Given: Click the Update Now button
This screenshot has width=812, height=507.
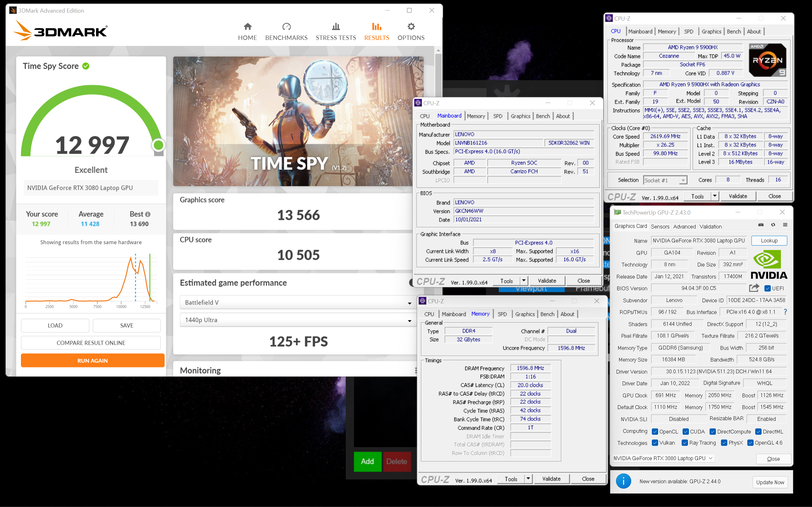Looking at the screenshot, I should pyautogui.click(x=770, y=482).
